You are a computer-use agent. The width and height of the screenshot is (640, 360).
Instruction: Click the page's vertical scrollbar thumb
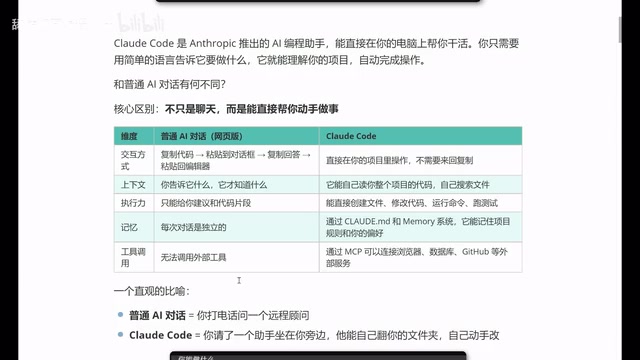(620, 29)
